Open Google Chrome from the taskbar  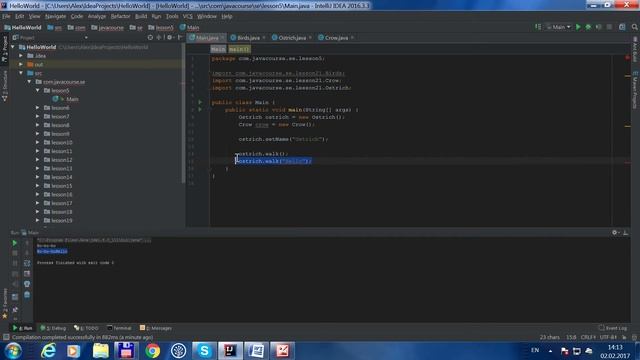(x=153, y=351)
